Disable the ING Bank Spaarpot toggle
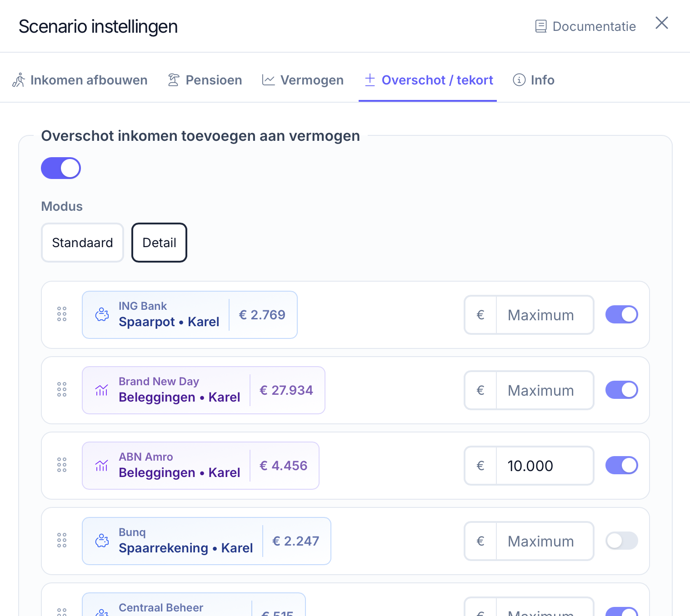 pyautogui.click(x=622, y=314)
